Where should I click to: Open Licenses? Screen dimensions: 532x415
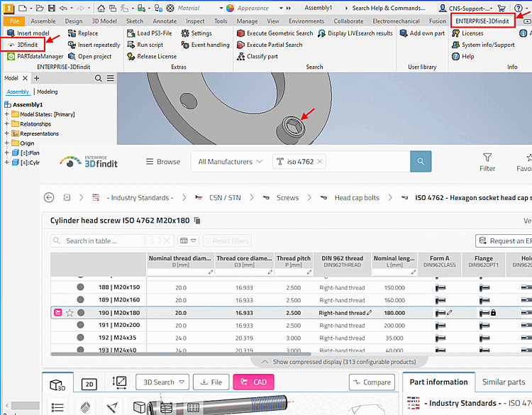[467, 33]
